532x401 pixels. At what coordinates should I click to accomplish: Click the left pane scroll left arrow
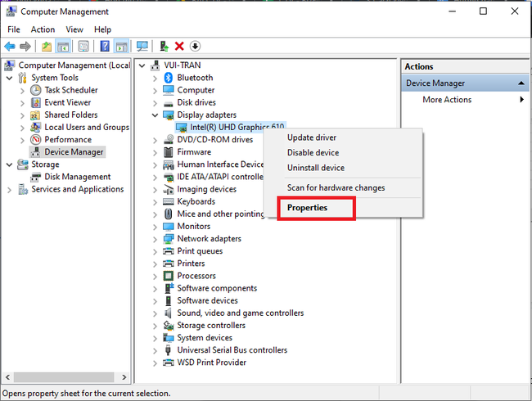(x=7, y=377)
